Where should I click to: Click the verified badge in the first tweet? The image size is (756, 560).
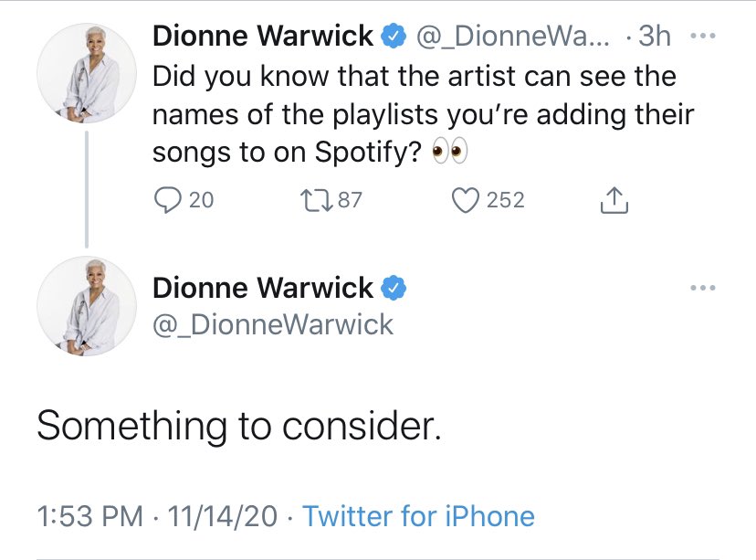click(x=394, y=37)
